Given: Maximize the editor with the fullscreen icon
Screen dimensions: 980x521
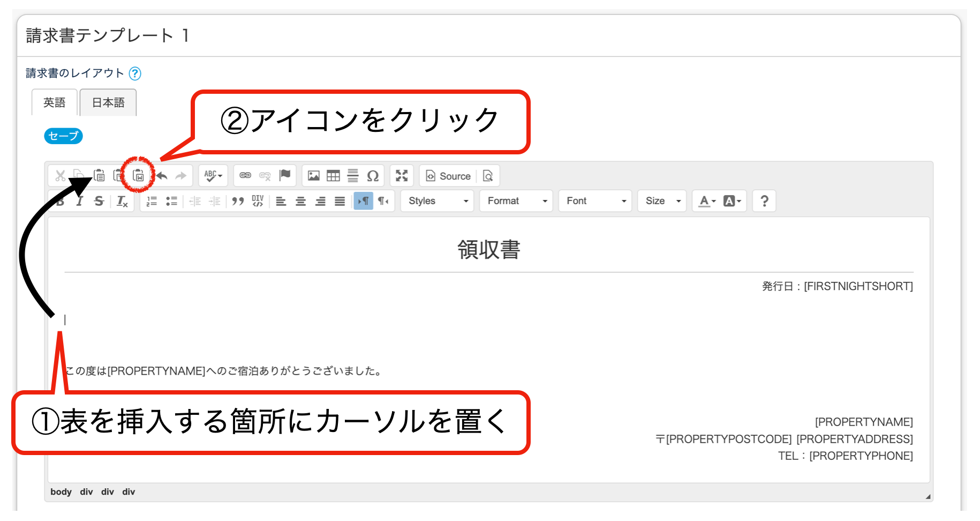Looking at the screenshot, I should pyautogui.click(x=402, y=176).
